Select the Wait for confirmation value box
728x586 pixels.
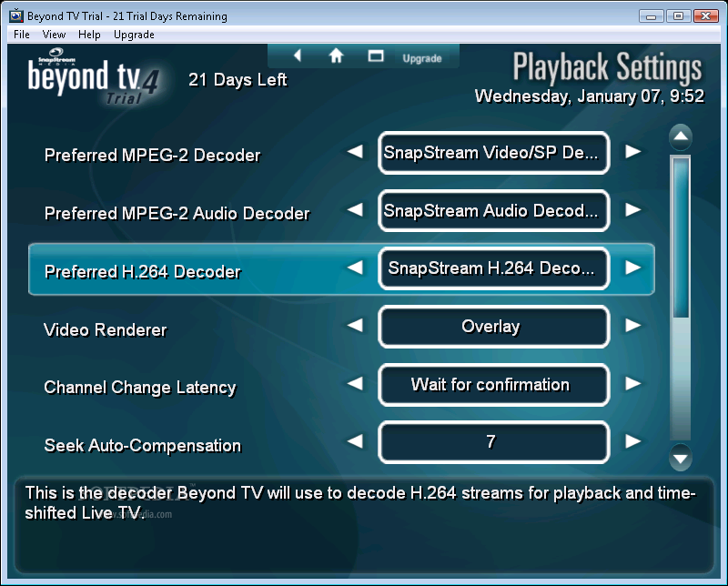[493, 385]
